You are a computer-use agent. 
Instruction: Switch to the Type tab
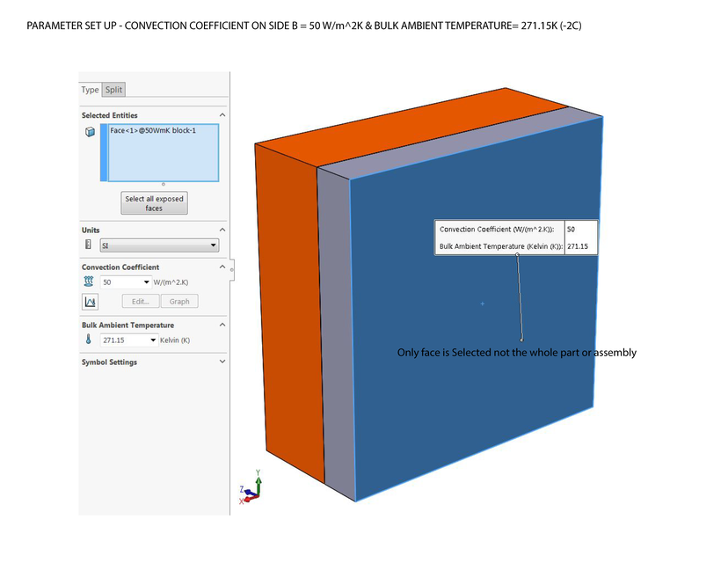(x=89, y=89)
